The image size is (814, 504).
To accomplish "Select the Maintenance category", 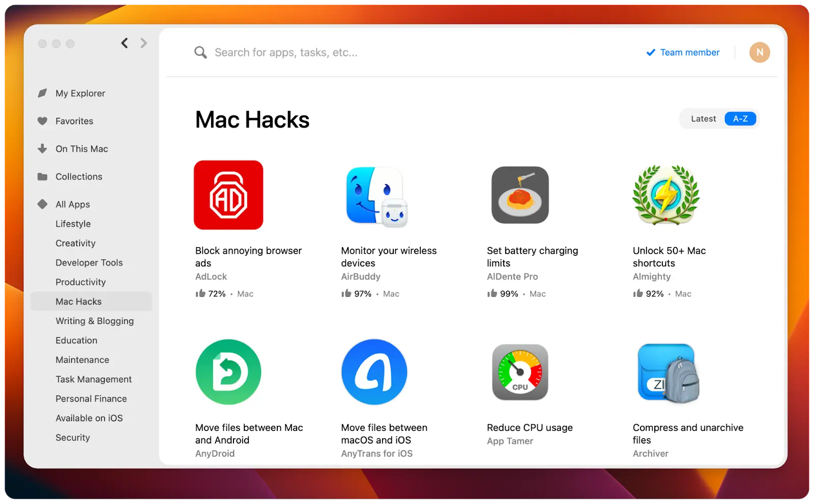I will 82,360.
